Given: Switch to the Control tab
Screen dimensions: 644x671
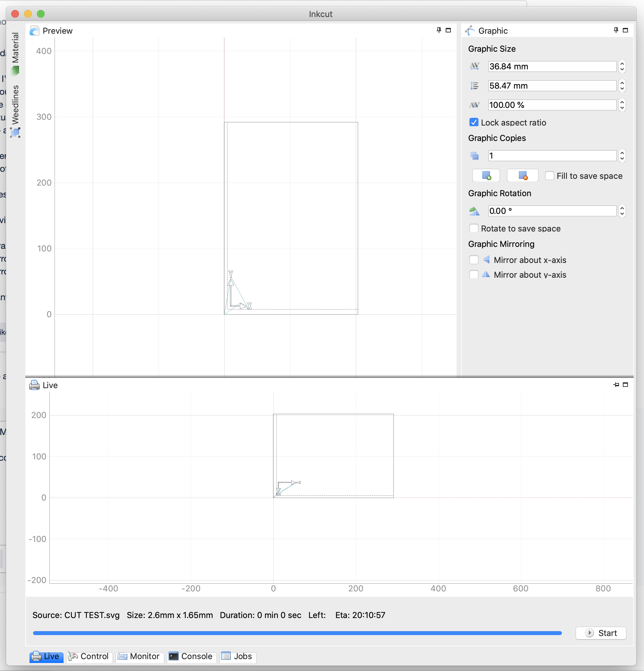Looking at the screenshot, I should tap(89, 656).
